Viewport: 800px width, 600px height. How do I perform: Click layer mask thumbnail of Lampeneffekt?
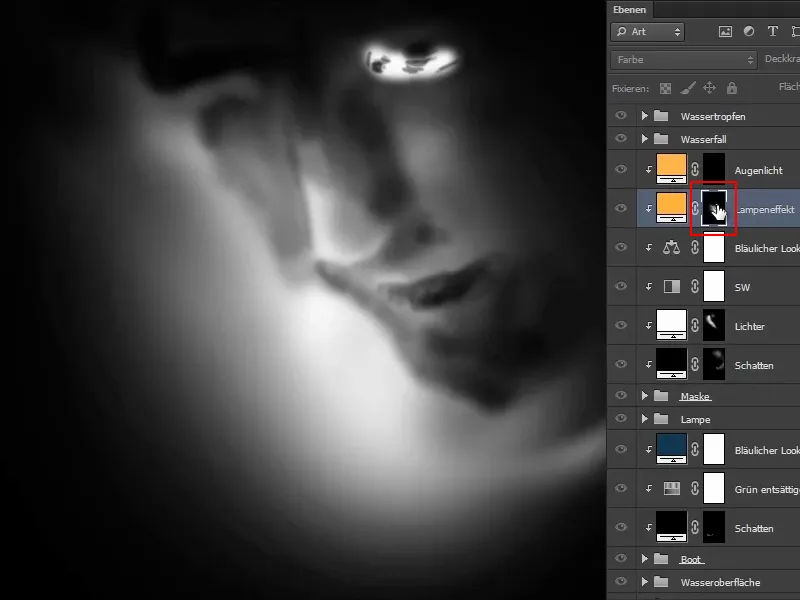pos(714,208)
